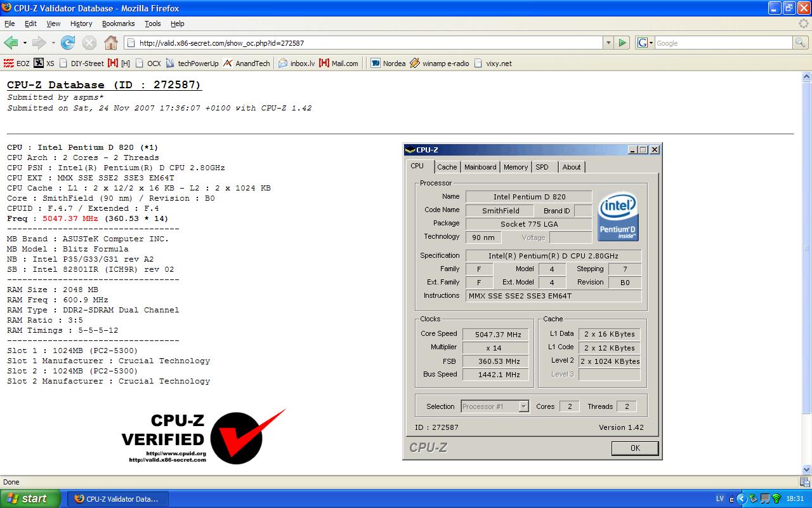Open the Mail.com bookmark
The height and width of the screenshot is (508, 812).
339,63
